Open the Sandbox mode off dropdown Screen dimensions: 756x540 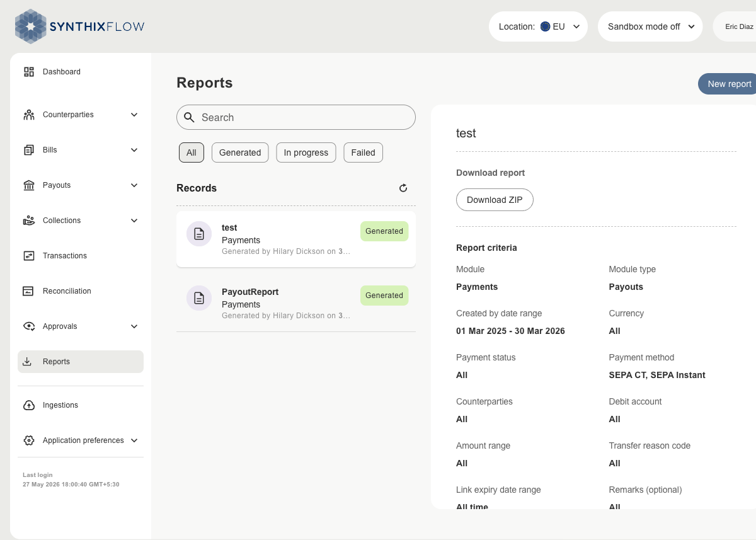point(650,26)
